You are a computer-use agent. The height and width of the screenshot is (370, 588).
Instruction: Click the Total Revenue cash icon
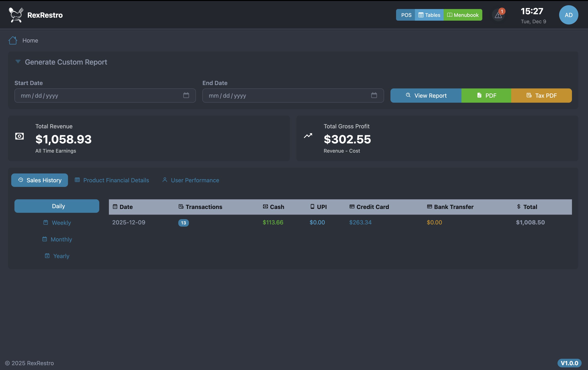click(19, 136)
